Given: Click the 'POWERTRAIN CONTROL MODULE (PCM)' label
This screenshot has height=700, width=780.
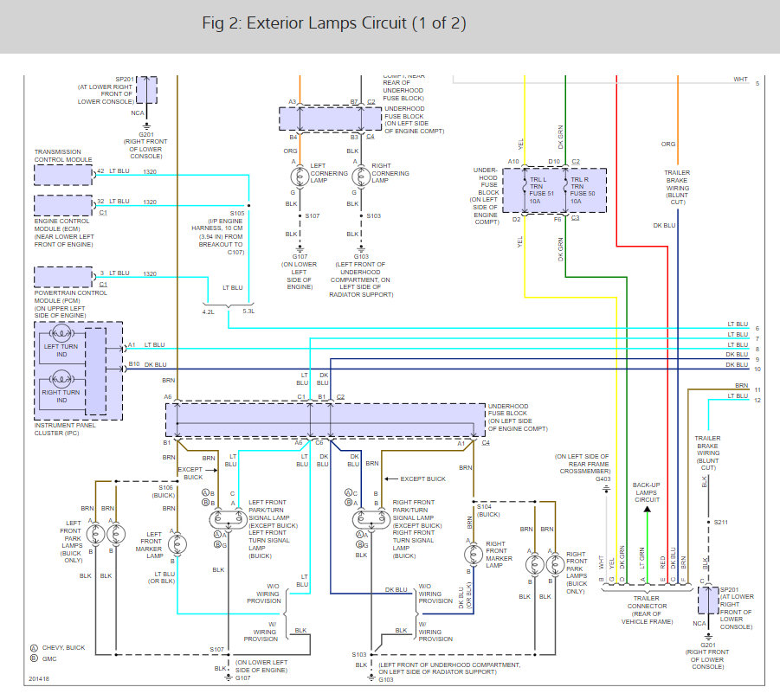Looking at the screenshot, I should (71, 297).
